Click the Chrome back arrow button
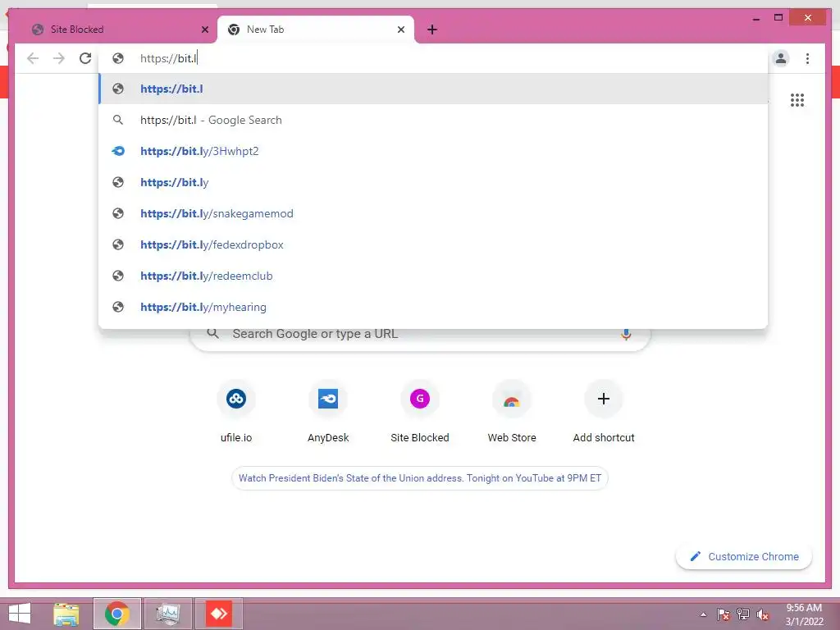Viewport: 840px width, 630px height. pos(33,58)
